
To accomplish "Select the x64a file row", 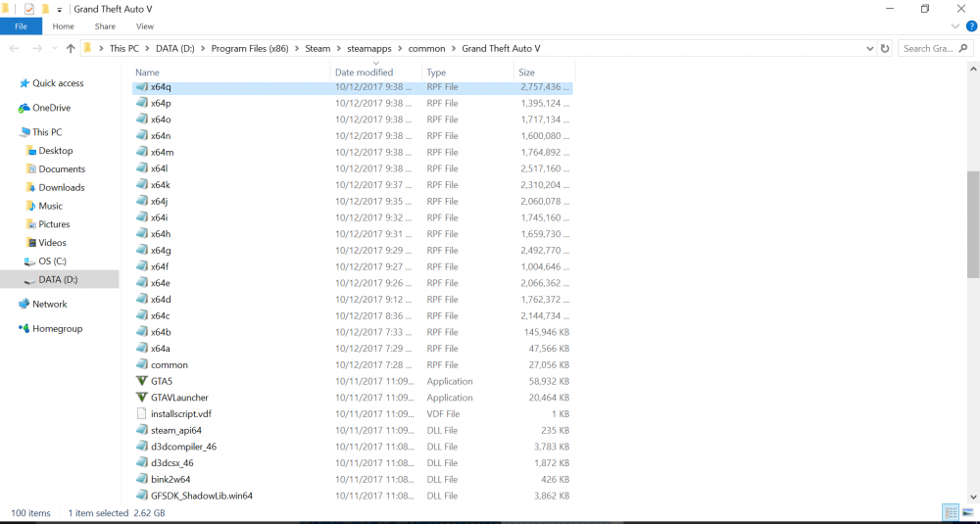I will [x=353, y=349].
